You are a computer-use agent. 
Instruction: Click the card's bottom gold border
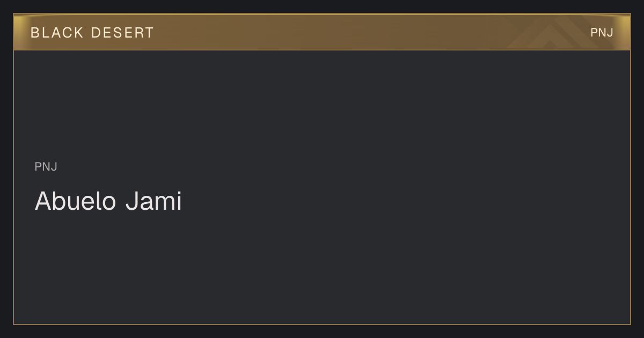tap(322, 324)
